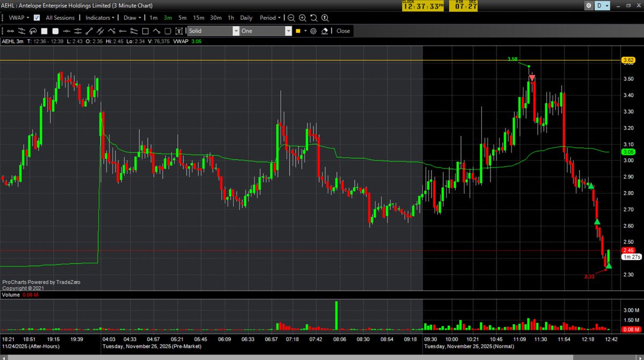Screen dimensions: 644x360
Task: Select the filled square shape tool
Action: click(x=44, y=31)
